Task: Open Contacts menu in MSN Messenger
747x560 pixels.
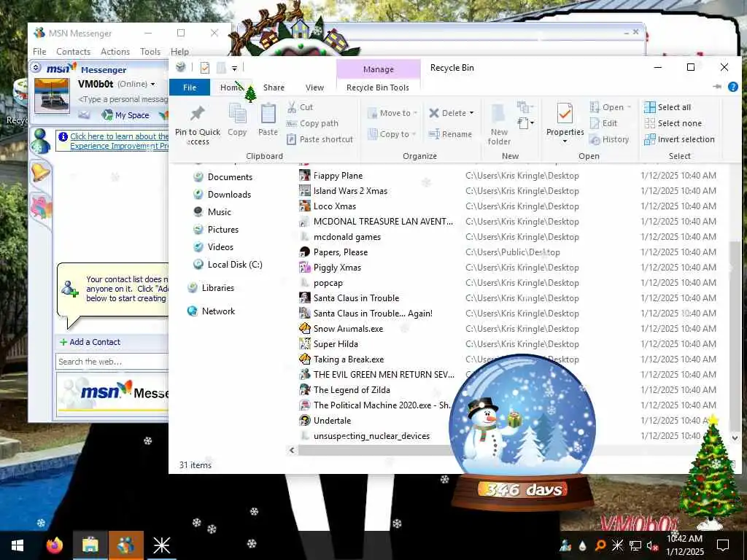Action: [x=73, y=52]
